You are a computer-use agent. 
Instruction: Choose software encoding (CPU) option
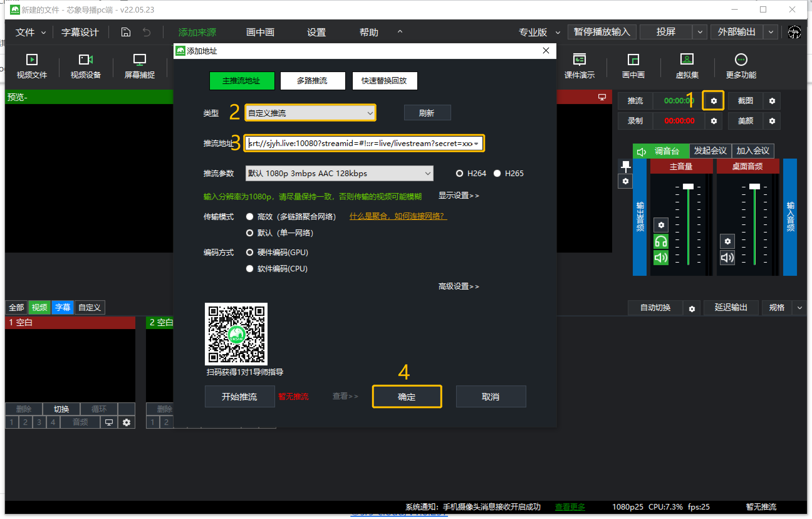pos(250,269)
